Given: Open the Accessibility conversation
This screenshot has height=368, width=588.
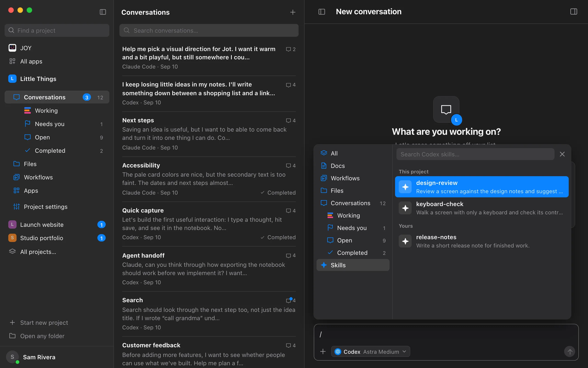Looking at the screenshot, I should click(x=209, y=179).
